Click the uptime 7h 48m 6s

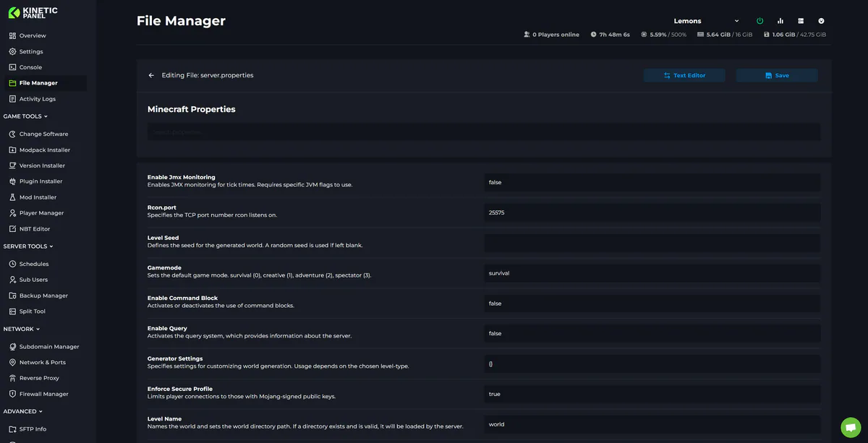click(x=610, y=35)
